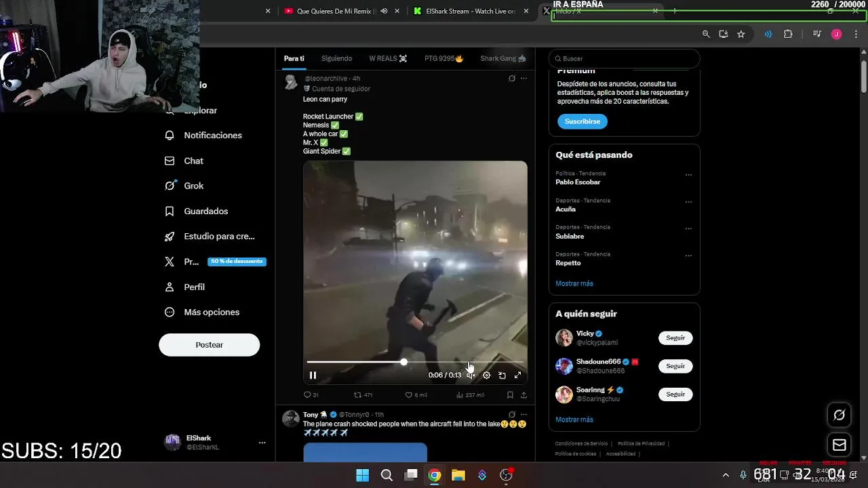The image size is (868, 488).
Task: Reply to the Leon can parry post
Action: [x=311, y=394]
